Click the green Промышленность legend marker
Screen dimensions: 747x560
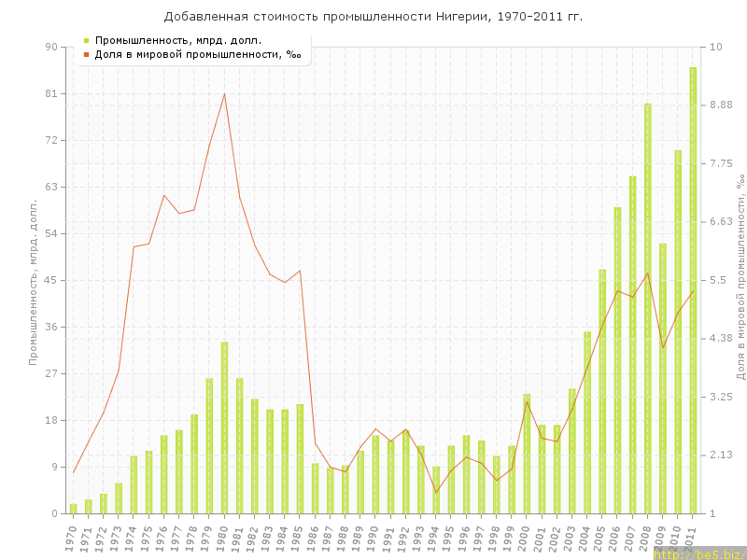pos(86,40)
